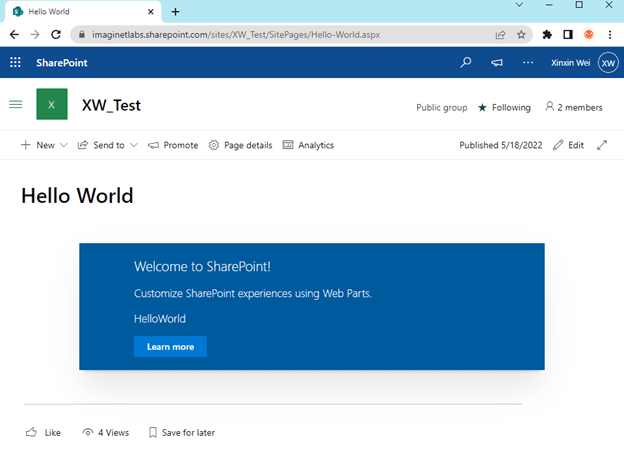Go back with browser back arrow
Viewport: 624px width, 457px height.
coord(14,35)
